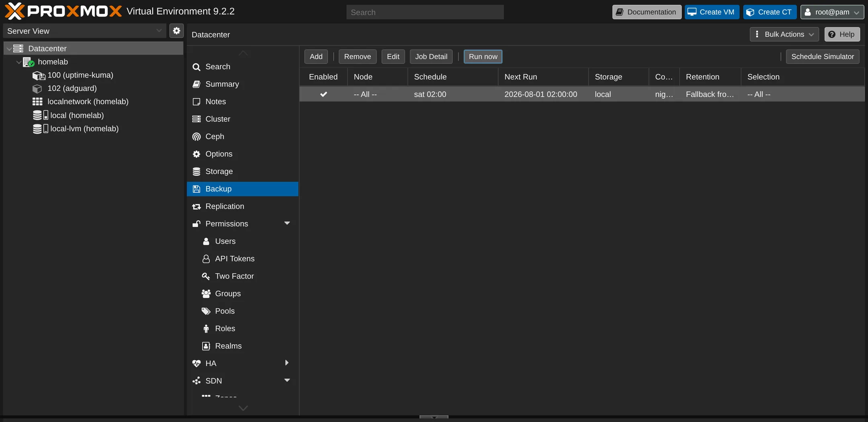
Task: Sort by the Next Run column header
Action: coord(543,77)
